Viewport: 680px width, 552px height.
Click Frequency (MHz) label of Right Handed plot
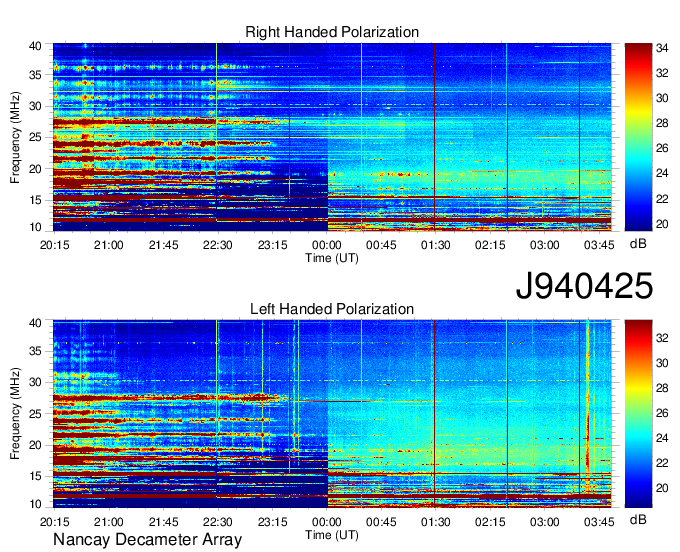coord(15,137)
